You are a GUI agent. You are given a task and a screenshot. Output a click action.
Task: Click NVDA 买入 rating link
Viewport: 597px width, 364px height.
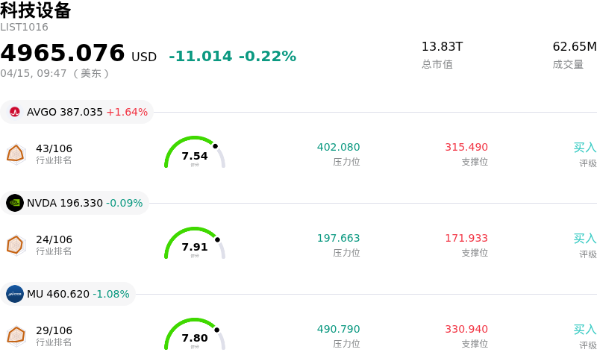584,239
